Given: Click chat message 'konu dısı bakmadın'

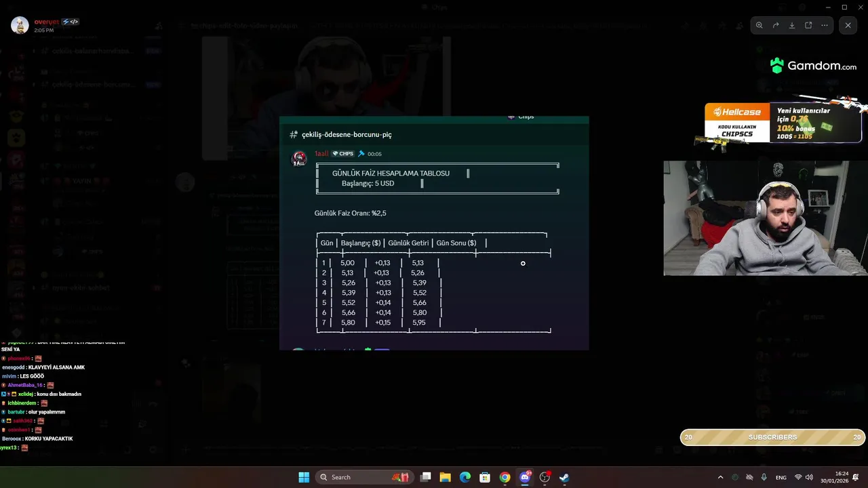Looking at the screenshot, I should point(59,394).
